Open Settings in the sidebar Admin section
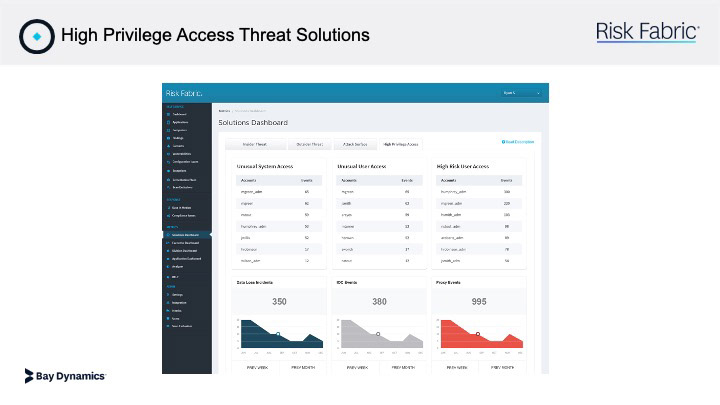The width and height of the screenshot is (720, 405). point(177,294)
